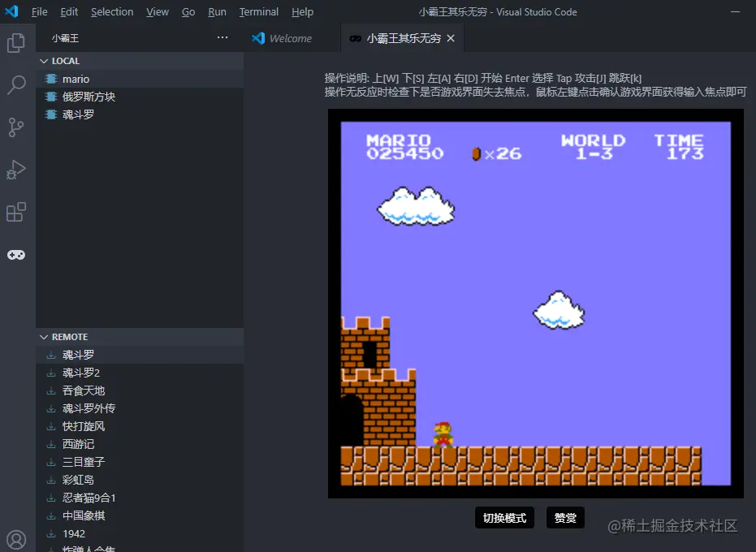This screenshot has height=552, width=756.
Task: Select 魂斗罗 in the REMOTE list
Action: click(x=140, y=355)
